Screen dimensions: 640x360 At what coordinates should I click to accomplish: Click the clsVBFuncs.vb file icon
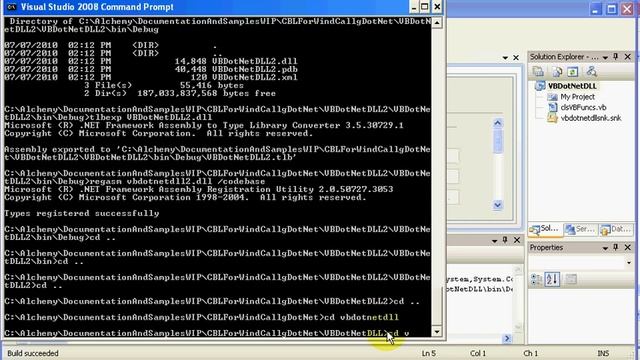coord(552,107)
